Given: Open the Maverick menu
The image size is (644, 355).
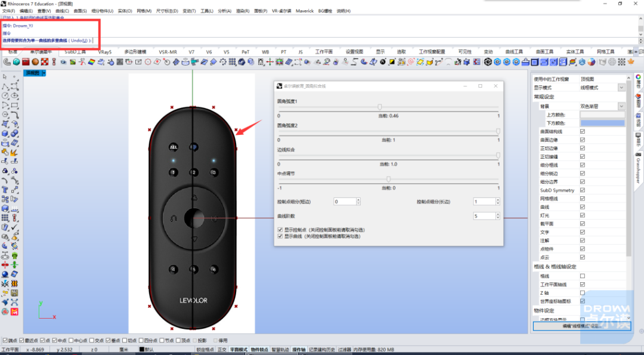Looking at the screenshot, I should pos(304,11).
